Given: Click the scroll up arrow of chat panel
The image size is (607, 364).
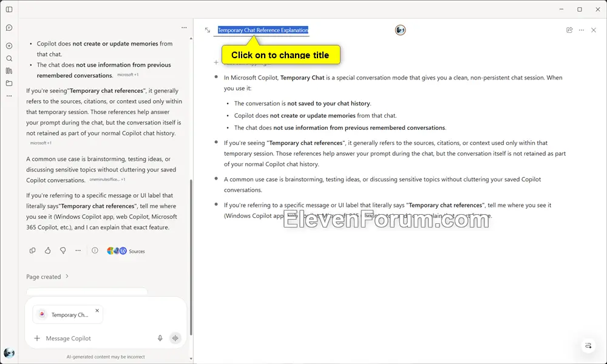Looking at the screenshot, I should tap(191, 39).
